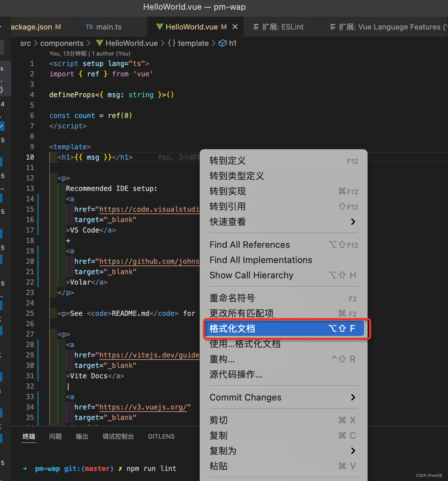Click the HelloWorld.vue breadcrumb
This screenshot has height=481, width=448.
click(131, 43)
